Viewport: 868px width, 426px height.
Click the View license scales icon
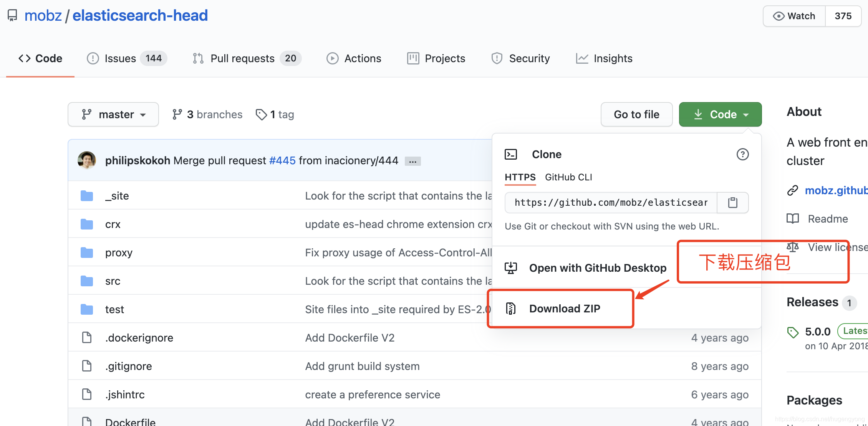pyautogui.click(x=792, y=247)
